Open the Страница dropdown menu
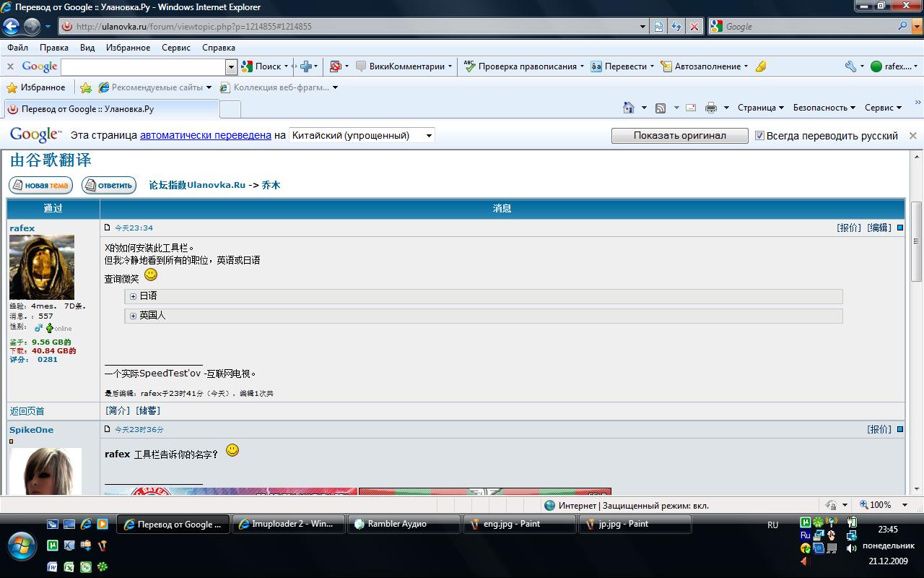Screen dimensions: 924x578 pyautogui.click(x=761, y=108)
